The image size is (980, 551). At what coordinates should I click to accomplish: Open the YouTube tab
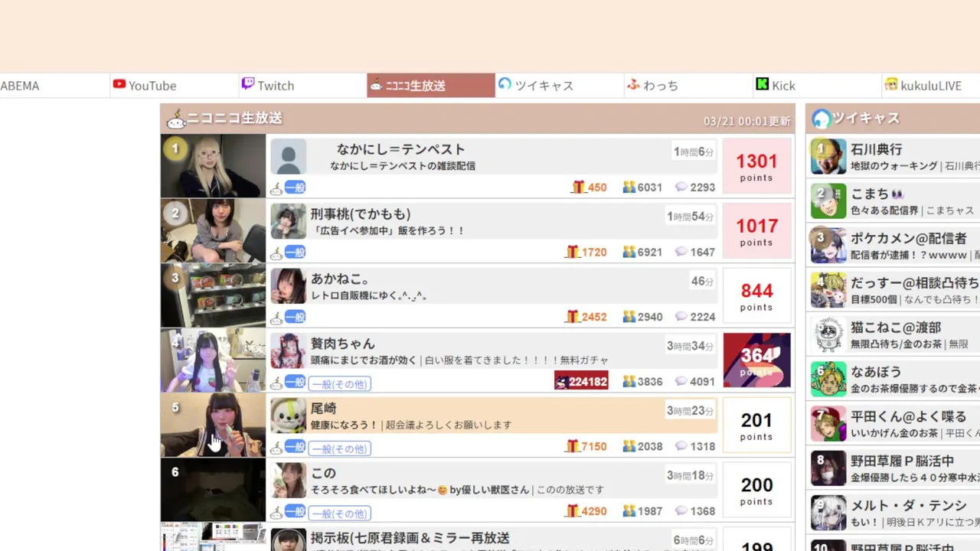pyautogui.click(x=173, y=85)
